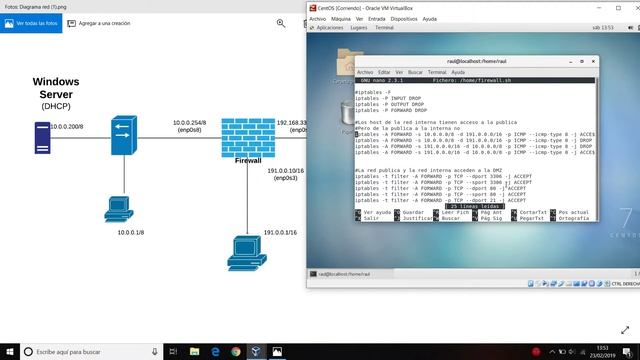Open Máquina menu in VirtualBox
The width and height of the screenshot is (640, 360).
pyautogui.click(x=340, y=19)
